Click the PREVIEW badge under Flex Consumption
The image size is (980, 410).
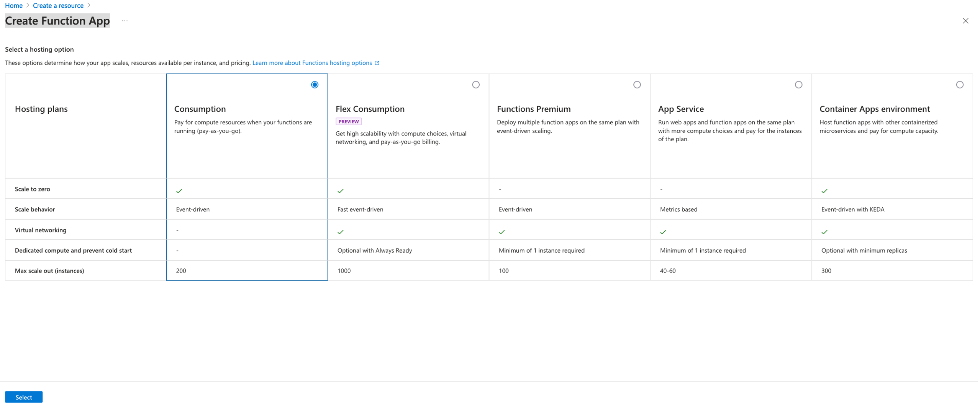tap(348, 122)
